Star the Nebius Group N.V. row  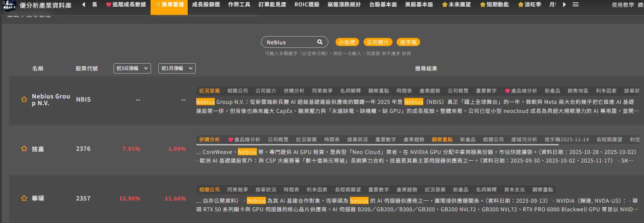coord(24,99)
